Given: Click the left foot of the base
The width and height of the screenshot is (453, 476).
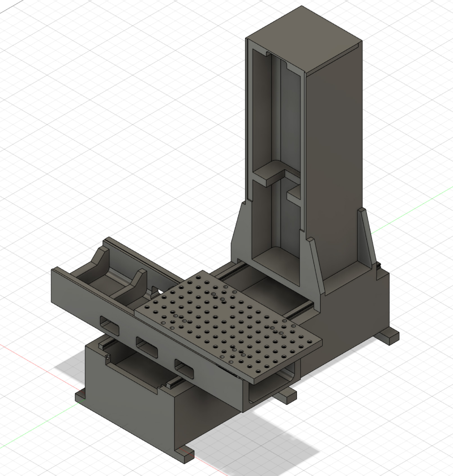Looking at the screenshot, I should [81, 396].
